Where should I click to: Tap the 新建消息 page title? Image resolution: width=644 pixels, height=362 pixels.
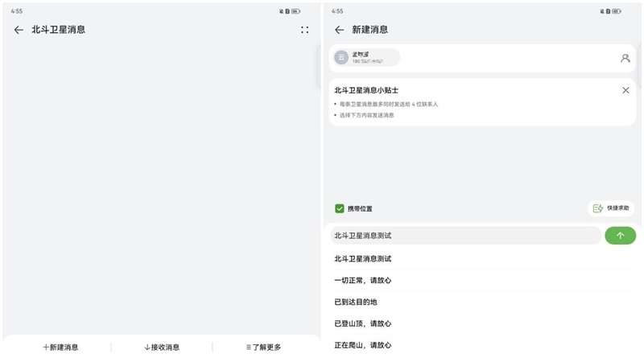[x=370, y=30]
